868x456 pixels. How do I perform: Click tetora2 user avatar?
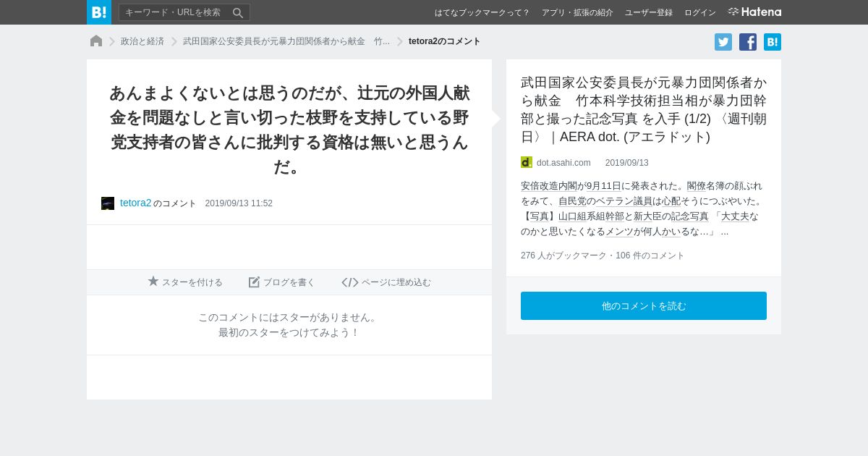108,203
